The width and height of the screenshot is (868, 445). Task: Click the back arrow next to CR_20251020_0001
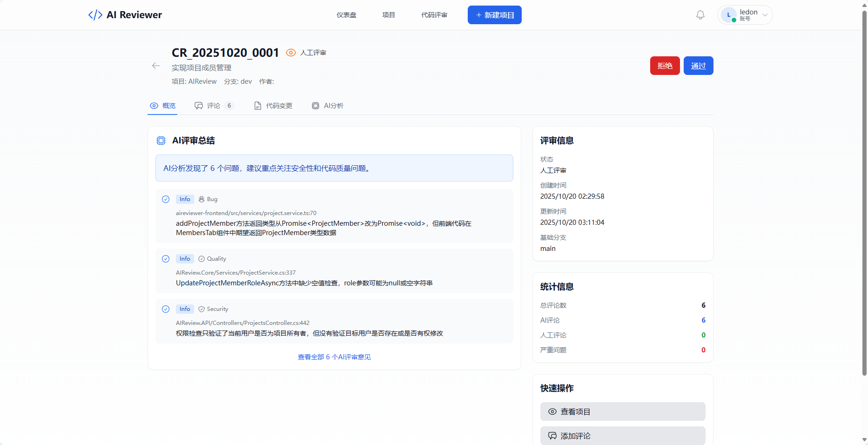155,66
